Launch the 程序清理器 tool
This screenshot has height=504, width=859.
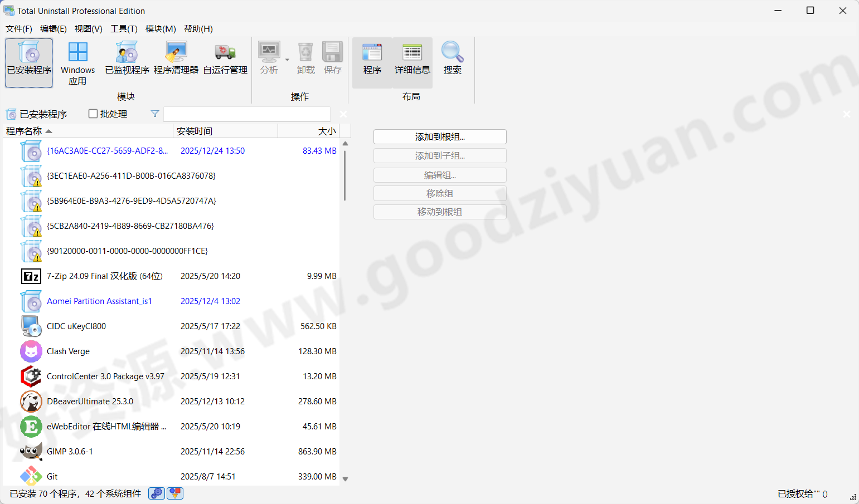(176, 58)
